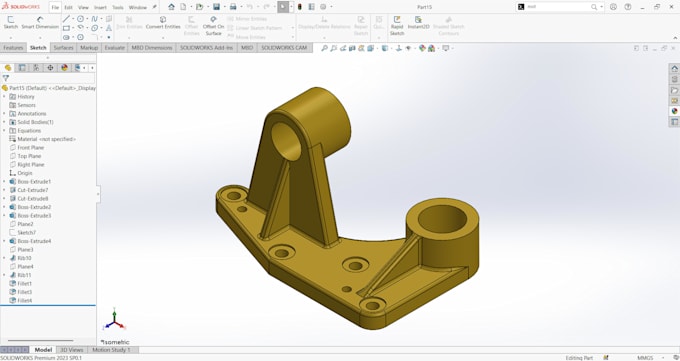Switch to the SOLIDWORKS CAM tab
This screenshot has width=680, height=361.
(x=284, y=48)
